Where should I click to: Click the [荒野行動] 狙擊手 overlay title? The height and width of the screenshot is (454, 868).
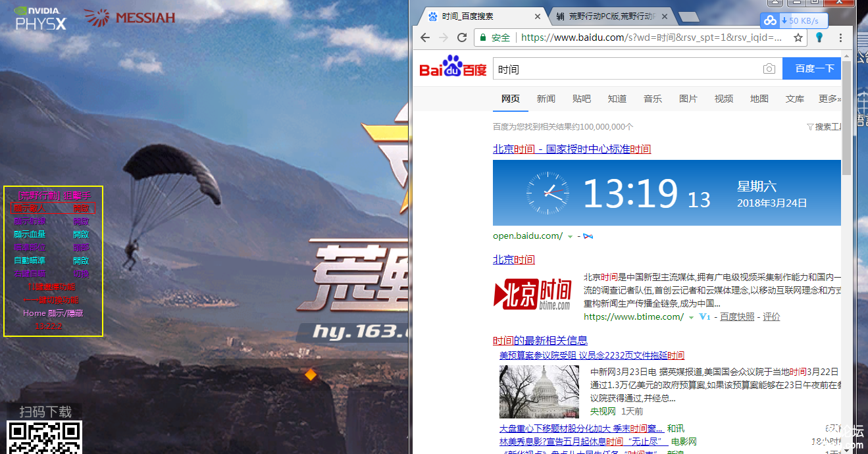(x=53, y=195)
